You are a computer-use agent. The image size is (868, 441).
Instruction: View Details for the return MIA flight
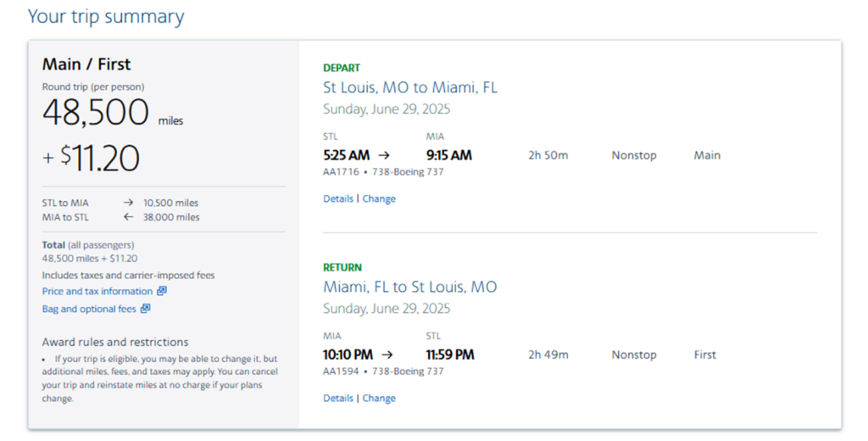338,399
